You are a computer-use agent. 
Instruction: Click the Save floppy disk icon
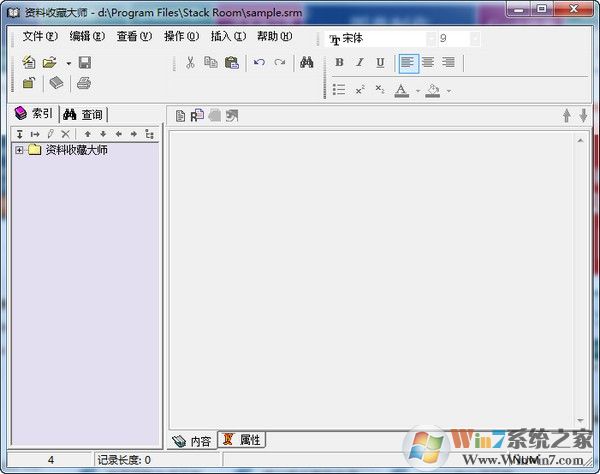(85, 62)
